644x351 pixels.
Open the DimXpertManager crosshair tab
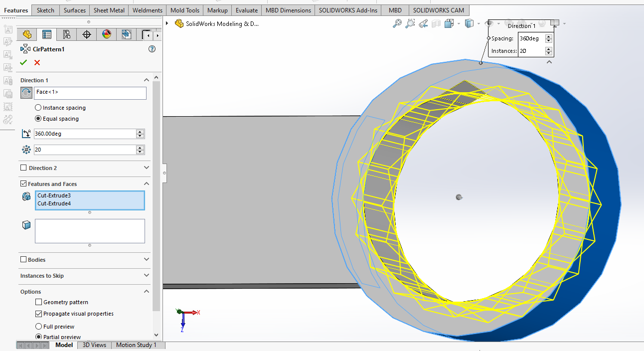87,34
